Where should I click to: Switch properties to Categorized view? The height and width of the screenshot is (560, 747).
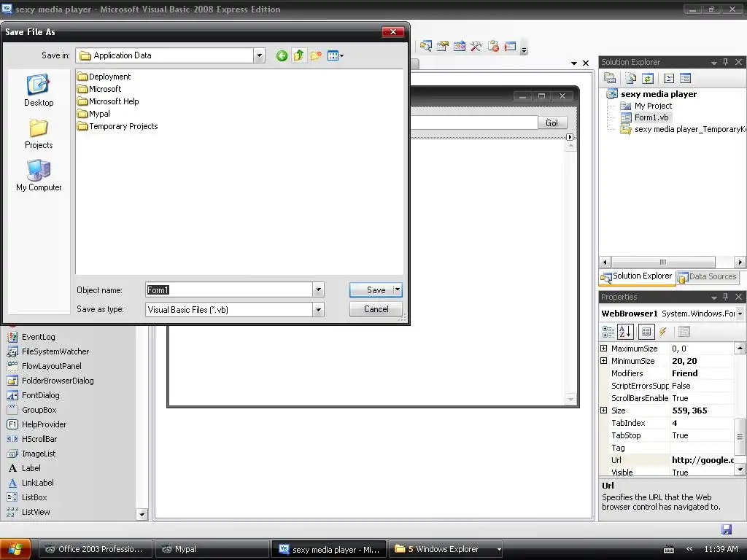(608, 332)
